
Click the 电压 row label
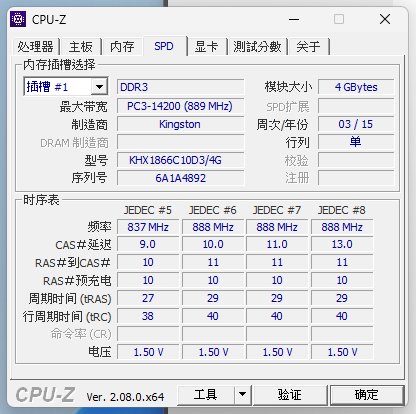pos(99,352)
